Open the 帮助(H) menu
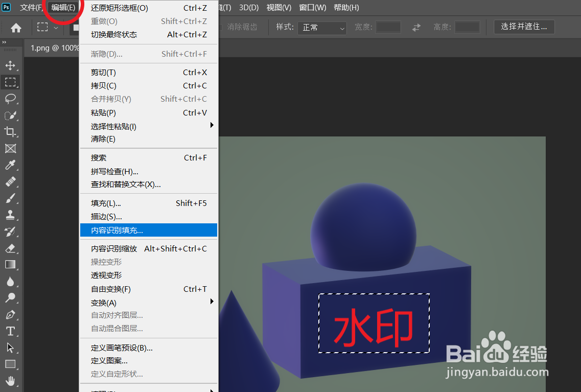 [x=346, y=7]
